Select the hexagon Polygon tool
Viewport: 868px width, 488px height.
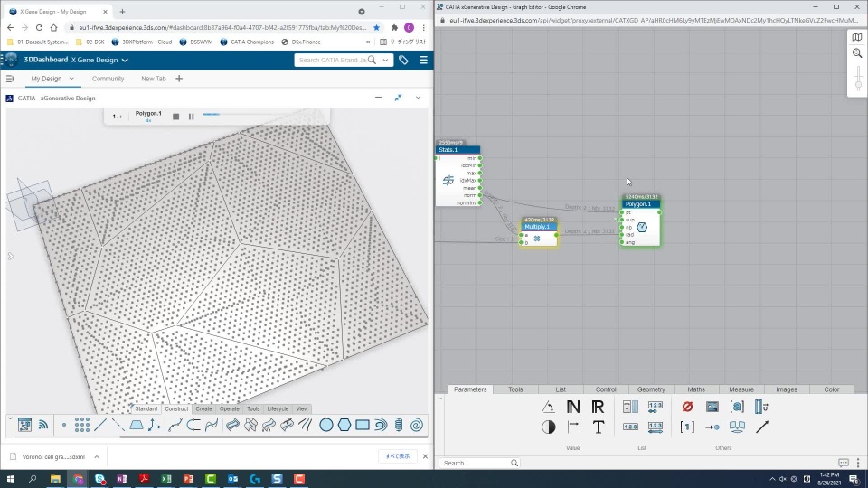344,425
